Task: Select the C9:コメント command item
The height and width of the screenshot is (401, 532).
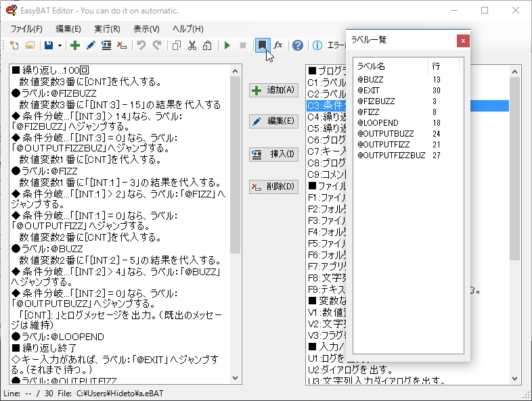Action: coord(326,174)
